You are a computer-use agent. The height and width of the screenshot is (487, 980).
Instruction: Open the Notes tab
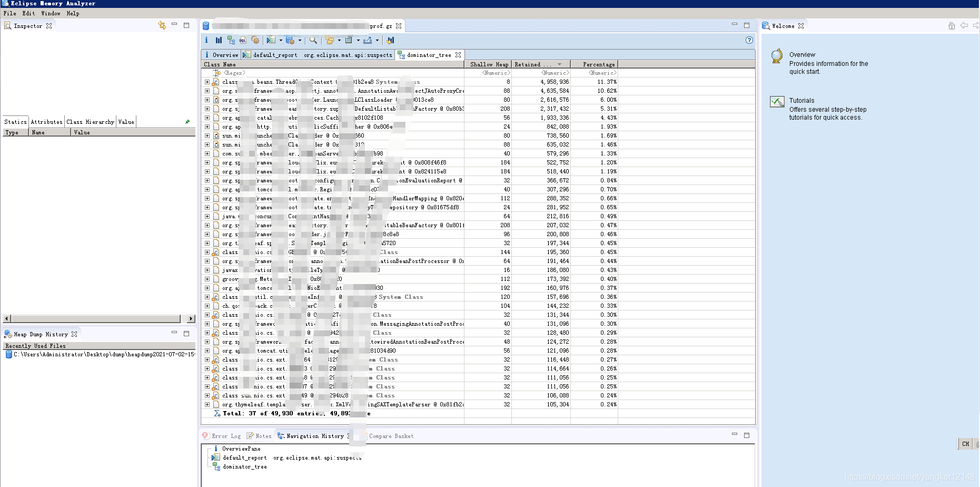click(x=259, y=436)
